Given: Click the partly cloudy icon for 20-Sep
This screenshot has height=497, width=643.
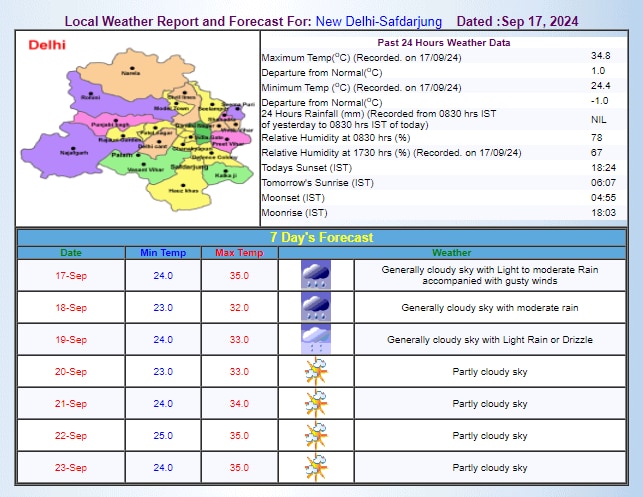Looking at the screenshot, I should (x=316, y=372).
